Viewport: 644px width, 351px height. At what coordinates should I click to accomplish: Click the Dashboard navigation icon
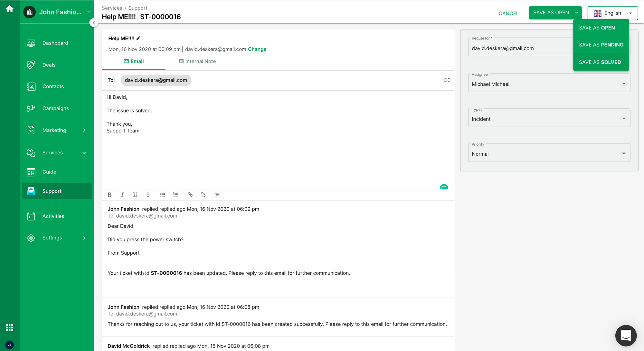click(x=31, y=43)
